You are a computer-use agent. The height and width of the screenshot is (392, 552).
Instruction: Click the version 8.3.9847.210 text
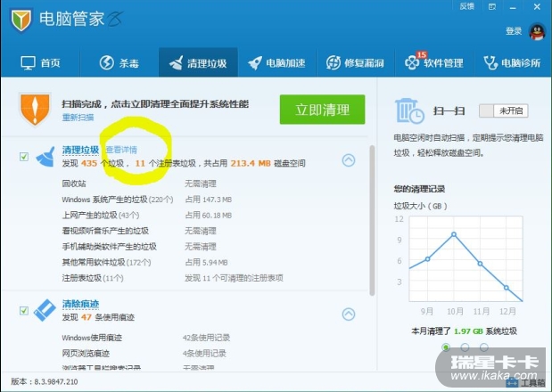pyautogui.click(x=45, y=382)
